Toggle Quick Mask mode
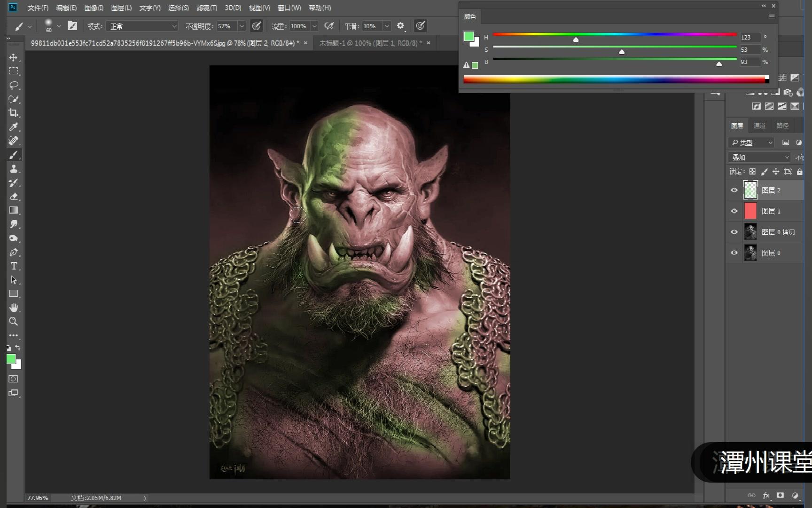This screenshot has width=812, height=508. pyautogui.click(x=13, y=379)
